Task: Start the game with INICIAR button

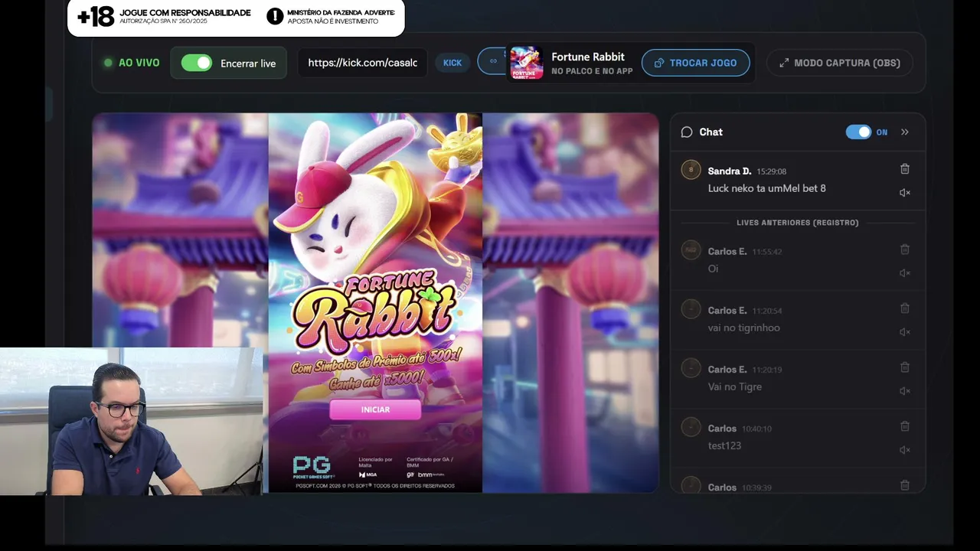Action: 375,409
